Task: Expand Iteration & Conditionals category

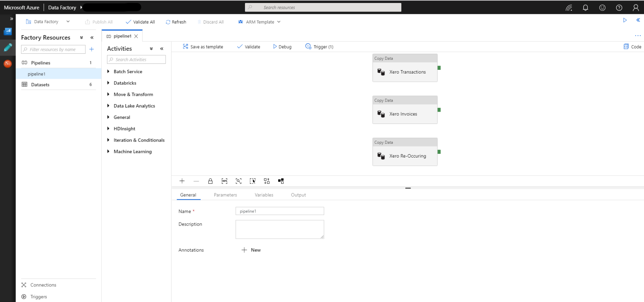Action: click(x=108, y=140)
